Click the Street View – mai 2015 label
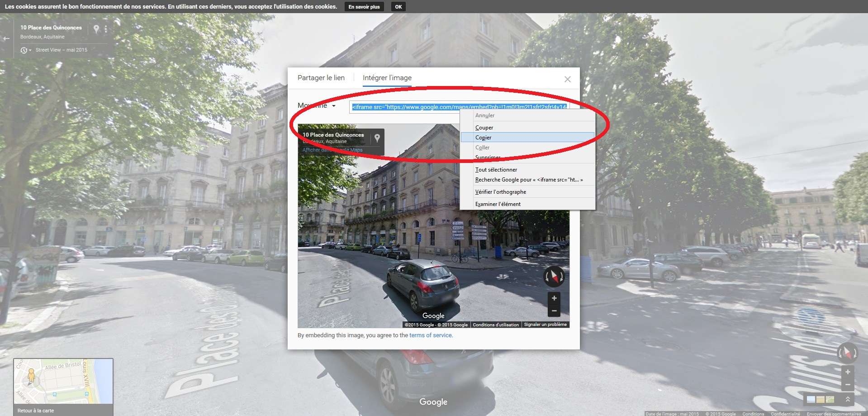Viewport: 868px width, 416px height. pyautogui.click(x=62, y=50)
